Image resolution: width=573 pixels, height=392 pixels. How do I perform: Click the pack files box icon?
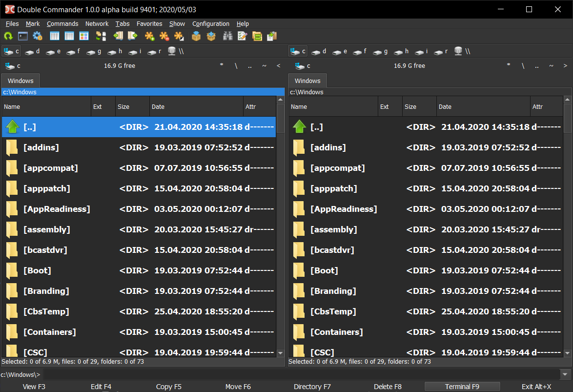pos(196,36)
